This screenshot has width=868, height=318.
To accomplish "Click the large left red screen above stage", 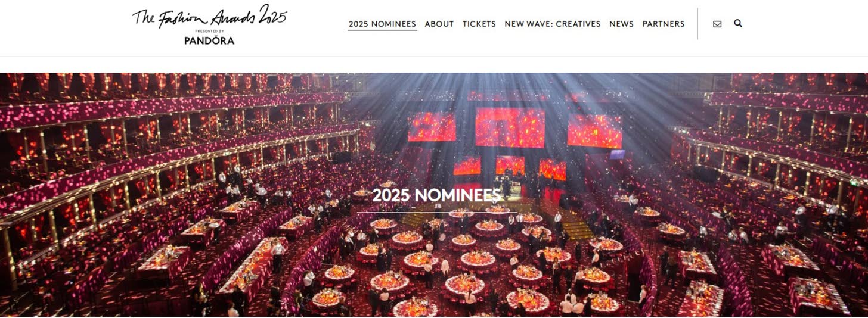I will tap(432, 127).
